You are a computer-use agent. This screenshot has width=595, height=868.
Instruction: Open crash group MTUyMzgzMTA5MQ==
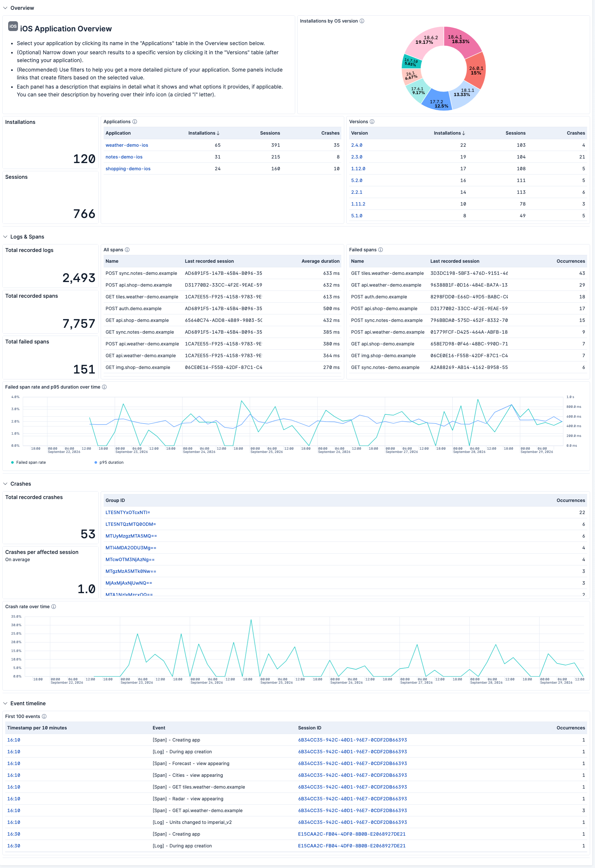(131, 536)
